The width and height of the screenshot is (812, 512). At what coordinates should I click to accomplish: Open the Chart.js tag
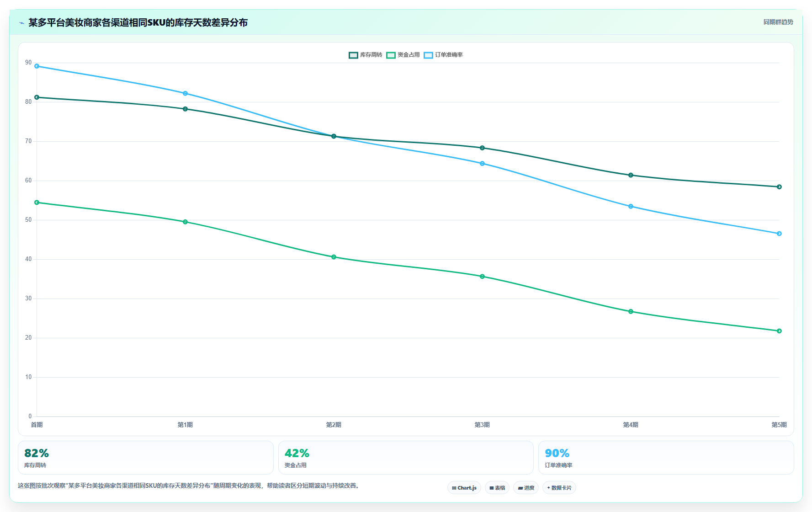pos(464,488)
